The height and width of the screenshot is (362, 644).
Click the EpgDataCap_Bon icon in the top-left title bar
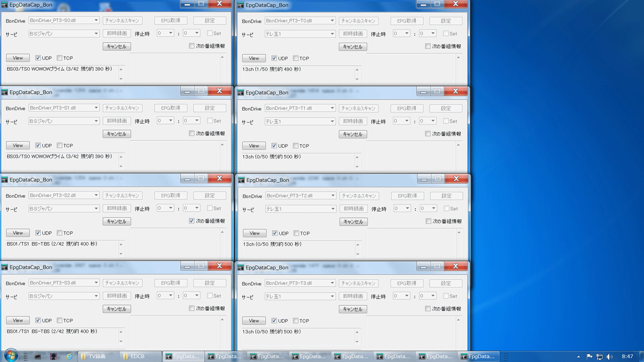click(x=5, y=4)
